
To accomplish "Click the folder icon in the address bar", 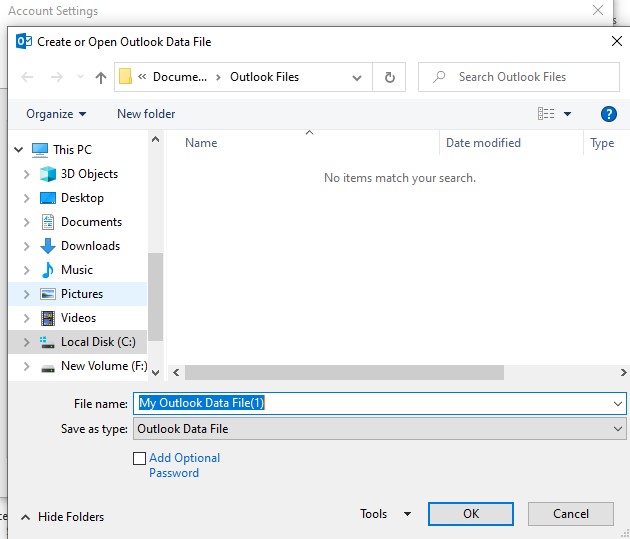I will 125,76.
